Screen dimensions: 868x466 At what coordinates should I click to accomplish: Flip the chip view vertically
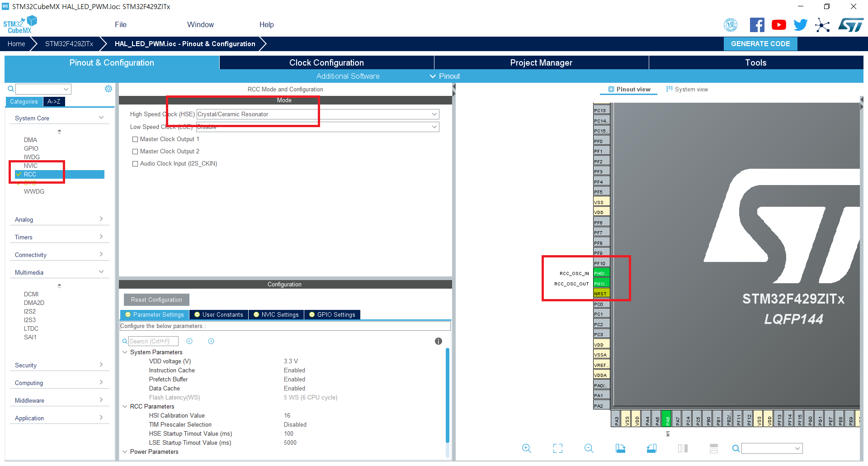714,448
